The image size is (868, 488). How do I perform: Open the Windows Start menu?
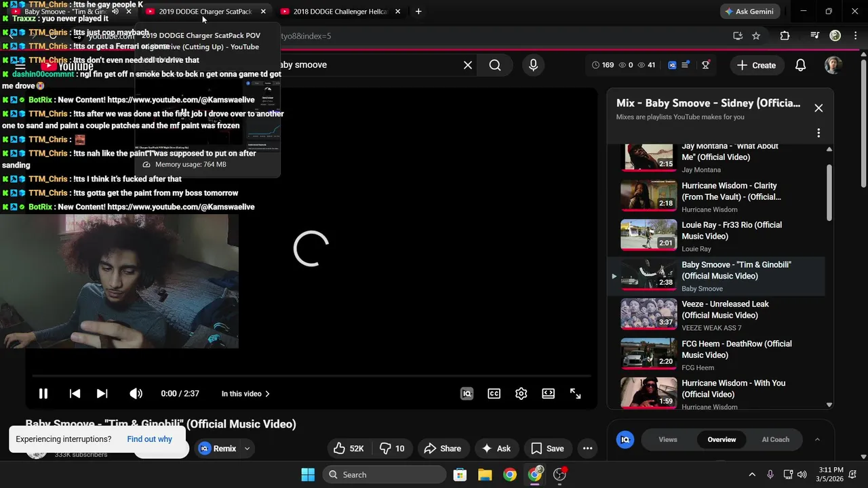pos(307,475)
